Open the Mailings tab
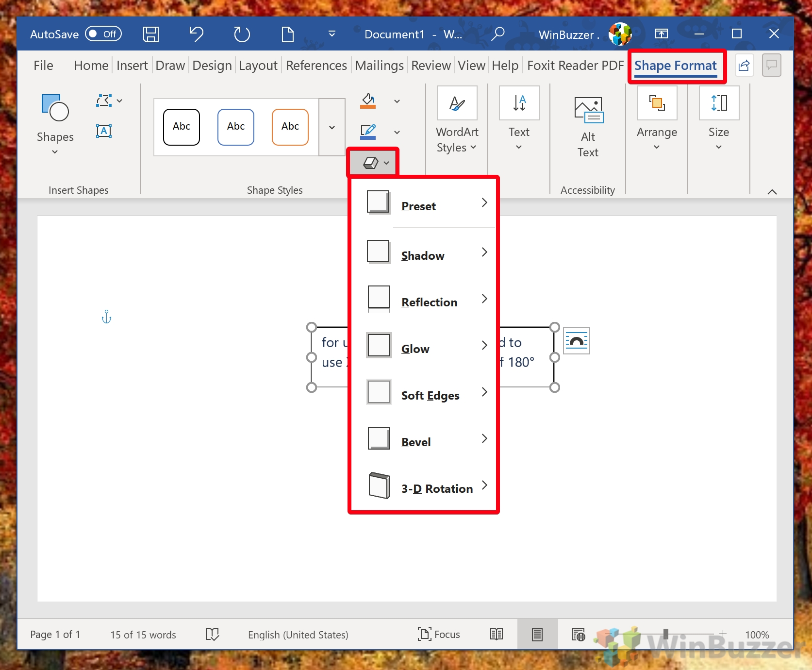The width and height of the screenshot is (812, 670). (380, 66)
